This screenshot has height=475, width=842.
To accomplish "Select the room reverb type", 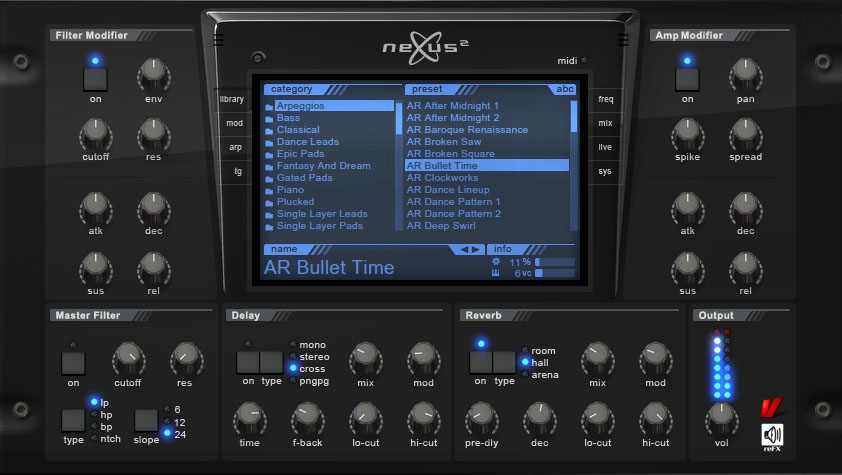I will coord(539,350).
